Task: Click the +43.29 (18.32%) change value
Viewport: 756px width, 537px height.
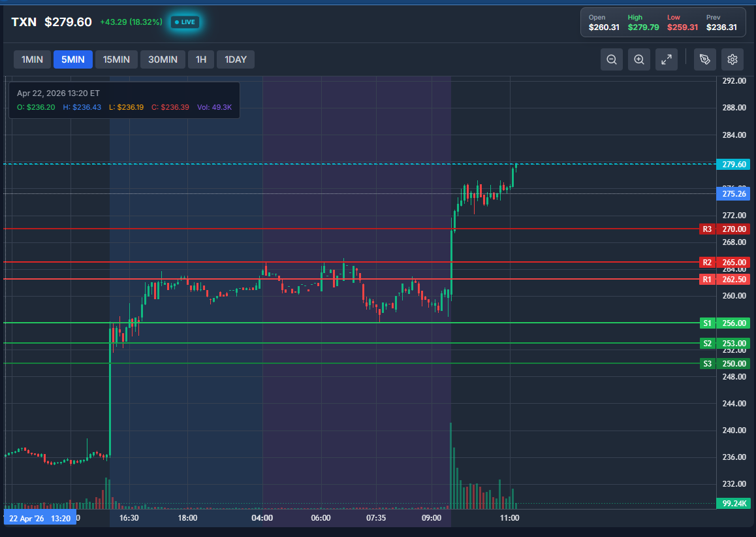Action: point(131,22)
